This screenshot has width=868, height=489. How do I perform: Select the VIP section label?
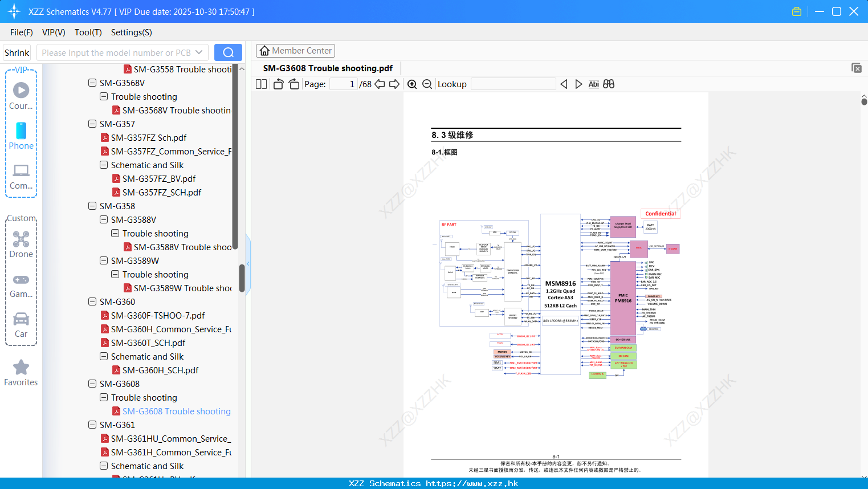[21, 70]
